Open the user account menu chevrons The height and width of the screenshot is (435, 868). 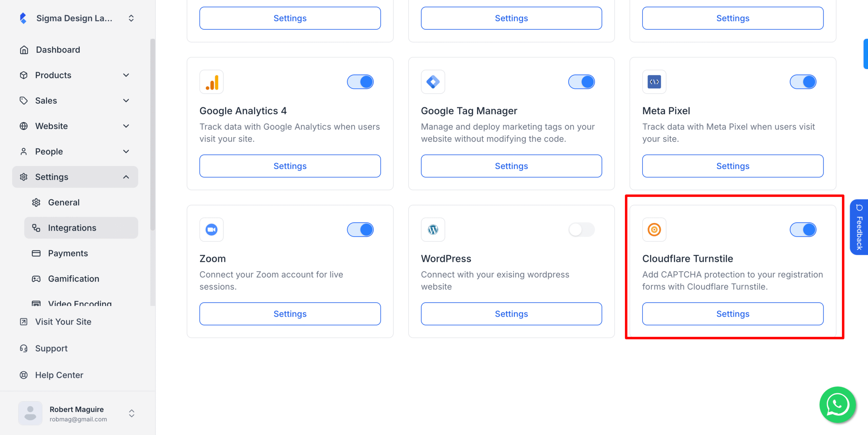tap(132, 413)
